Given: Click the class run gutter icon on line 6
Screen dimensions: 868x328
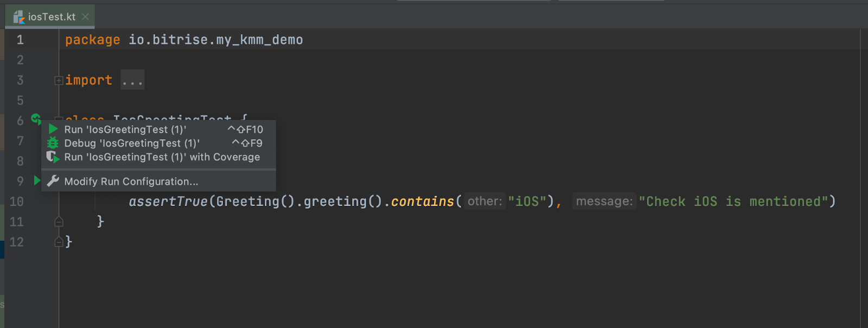Looking at the screenshot, I should coord(36,119).
